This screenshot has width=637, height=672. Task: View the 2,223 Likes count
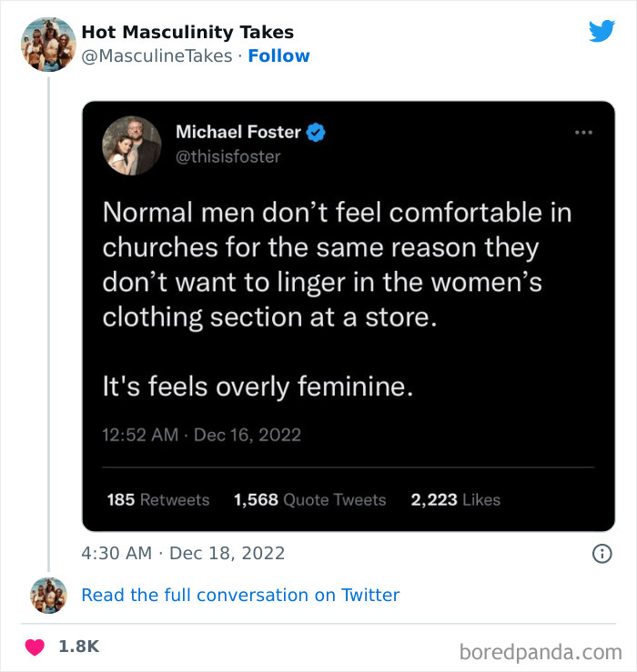[x=455, y=499]
